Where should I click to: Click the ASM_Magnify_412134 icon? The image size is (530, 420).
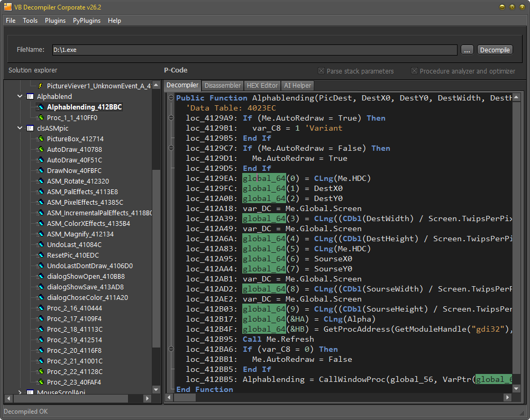point(41,234)
